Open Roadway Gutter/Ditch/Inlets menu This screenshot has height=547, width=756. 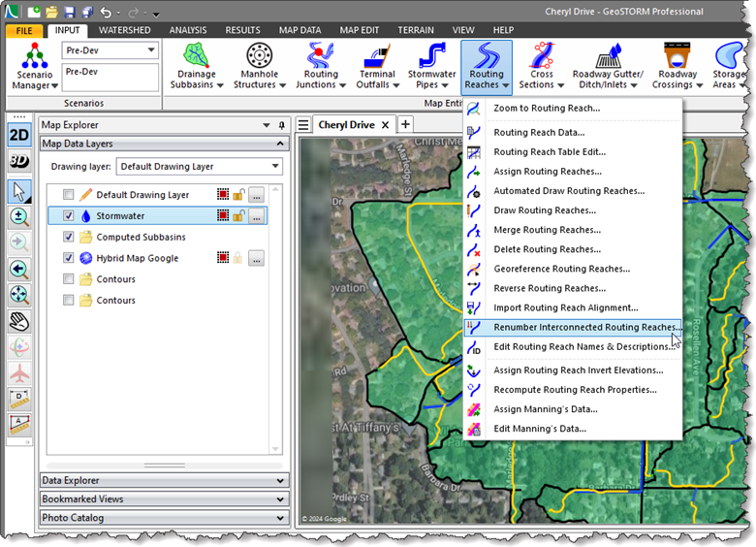(x=608, y=66)
